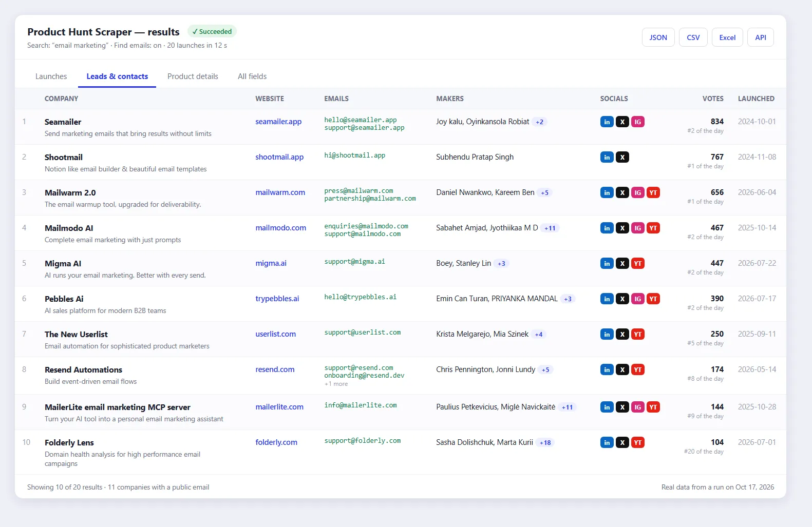
Task: Open Mailwarm 2.0's YouTube social icon
Action: 653,192
